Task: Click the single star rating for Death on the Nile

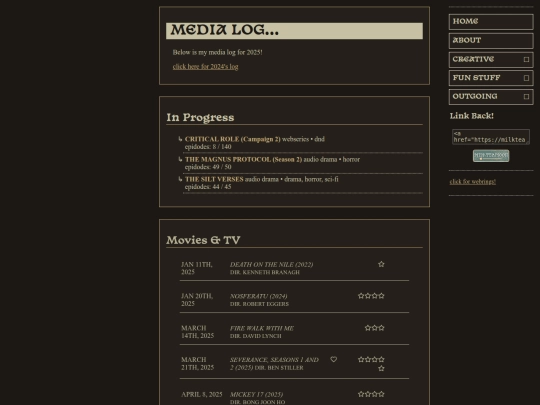Action: [381, 264]
